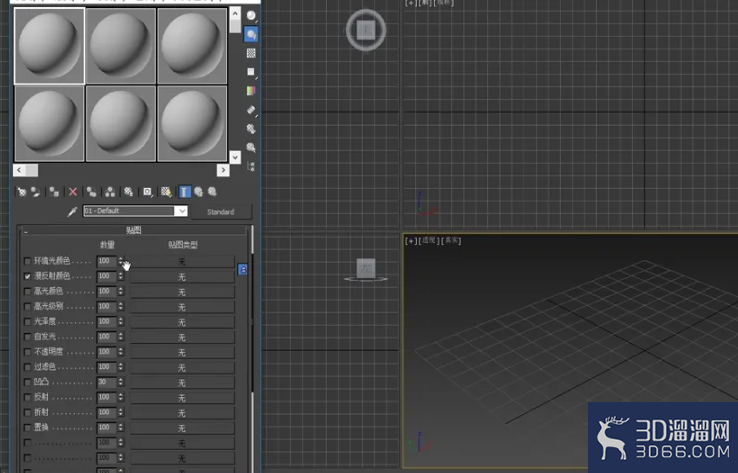This screenshot has width=738, height=473.
Task: Open the 透视 viewport label menu
Action: click(430, 241)
